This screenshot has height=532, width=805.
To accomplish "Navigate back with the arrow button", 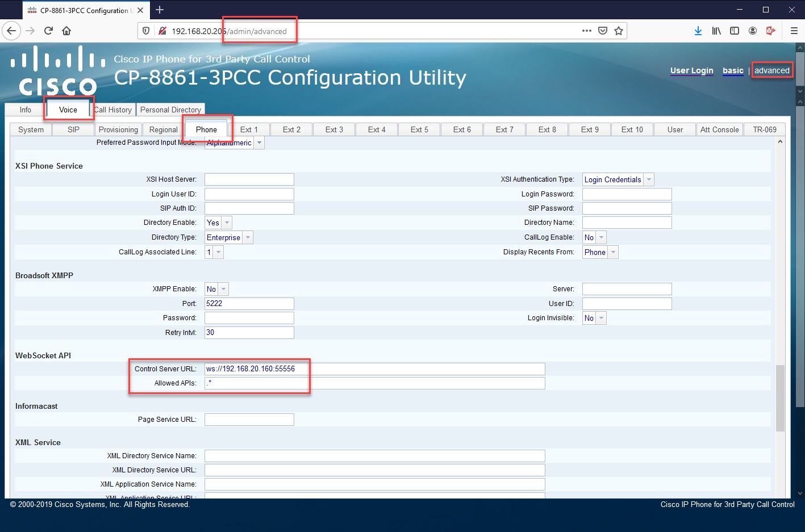I will [x=11, y=31].
